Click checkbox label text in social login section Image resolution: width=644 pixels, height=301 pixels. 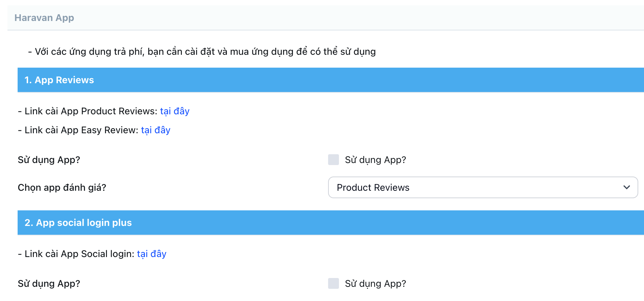tap(375, 283)
